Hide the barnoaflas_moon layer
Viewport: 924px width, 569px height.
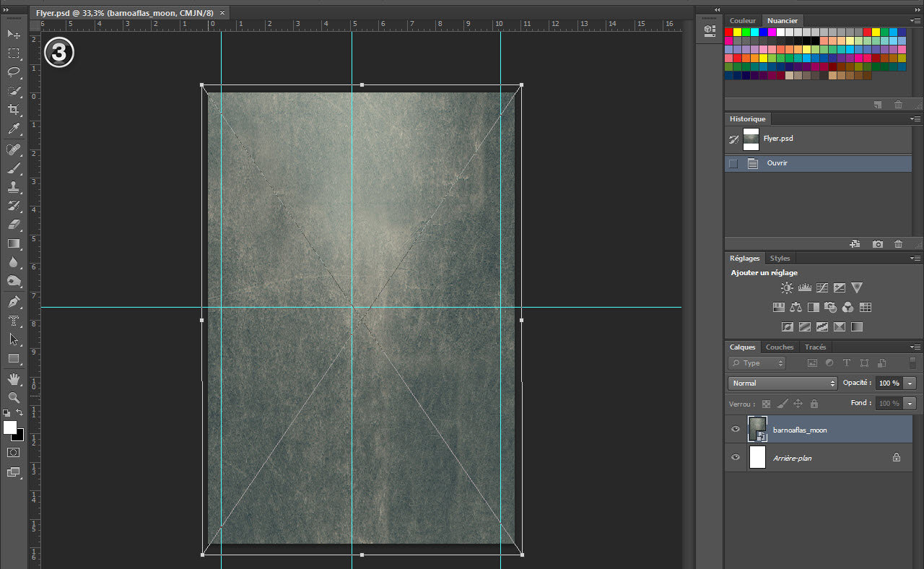[736, 430]
